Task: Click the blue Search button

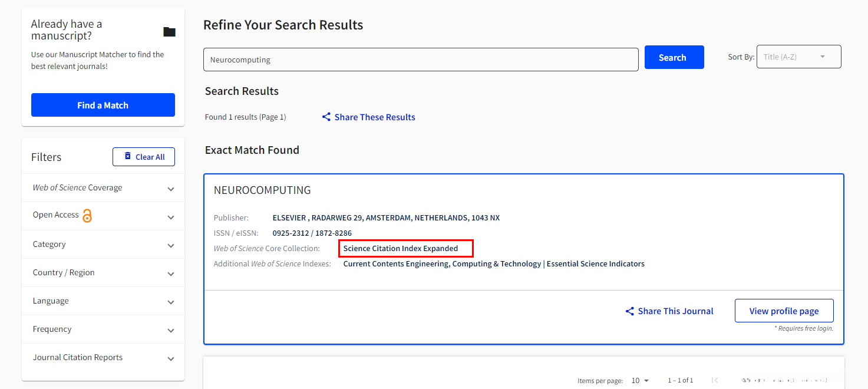Action: [x=674, y=57]
